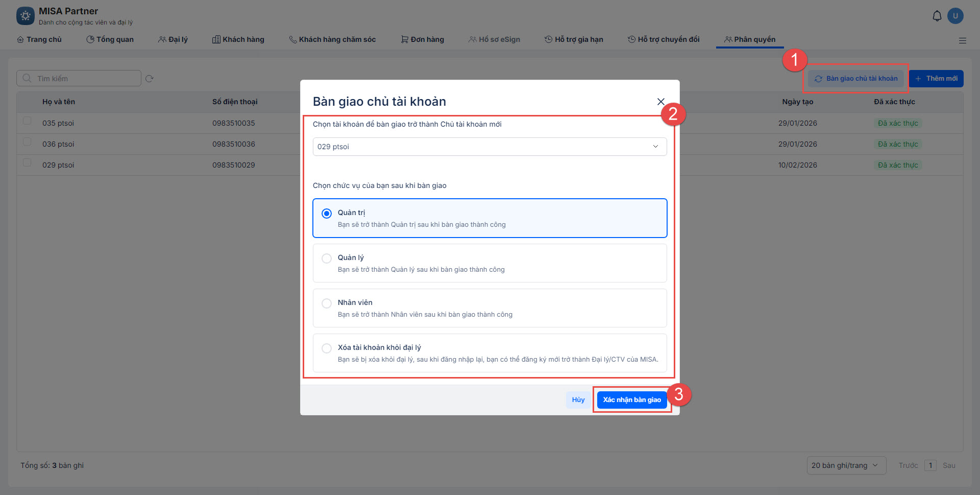Open the Khách hàng tab
The image size is (980, 495).
238,39
